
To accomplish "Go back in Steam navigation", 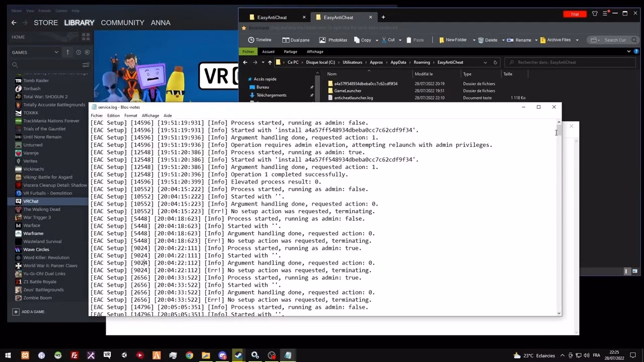I will tap(14, 23).
